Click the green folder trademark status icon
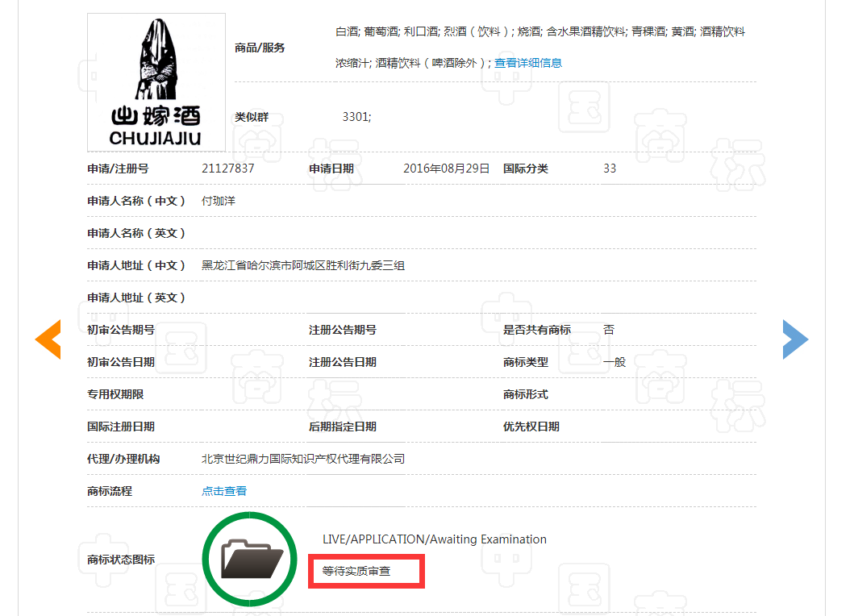The width and height of the screenshot is (854, 616). 249,559
